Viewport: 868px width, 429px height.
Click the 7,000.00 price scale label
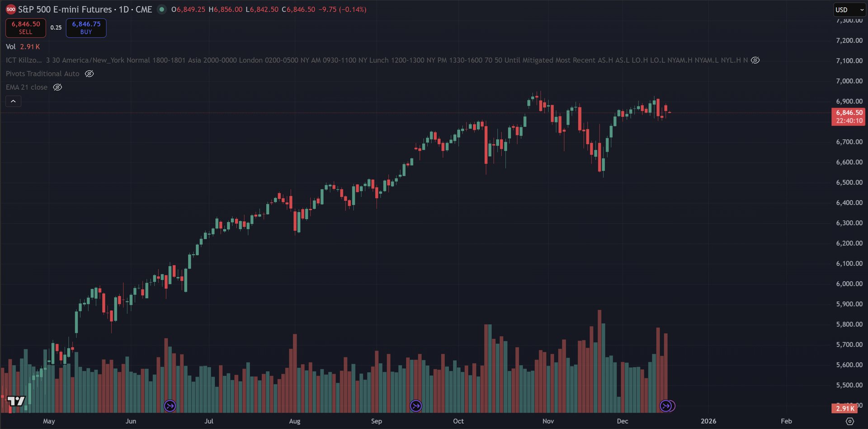pyautogui.click(x=849, y=81)
